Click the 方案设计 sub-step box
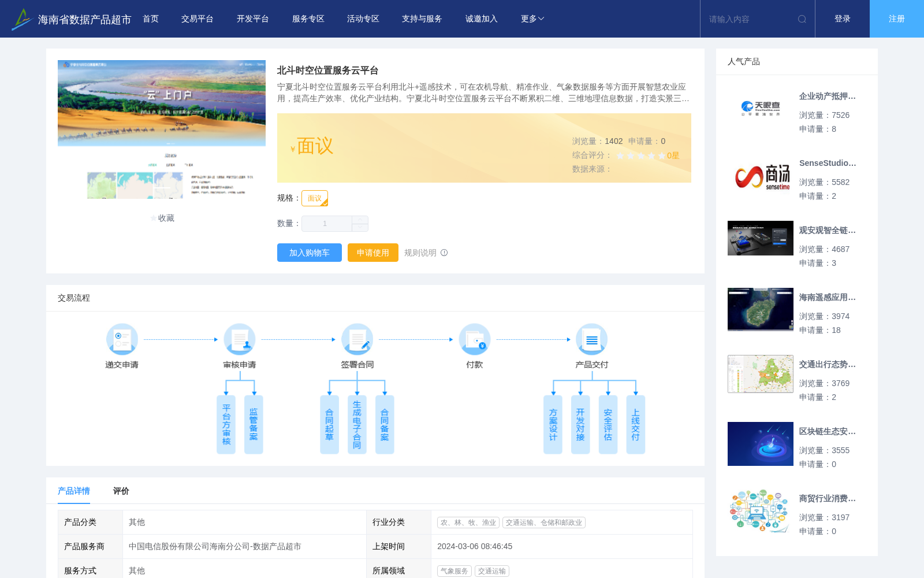The width and height of the screenshot is (924, 578). [553, 425]
